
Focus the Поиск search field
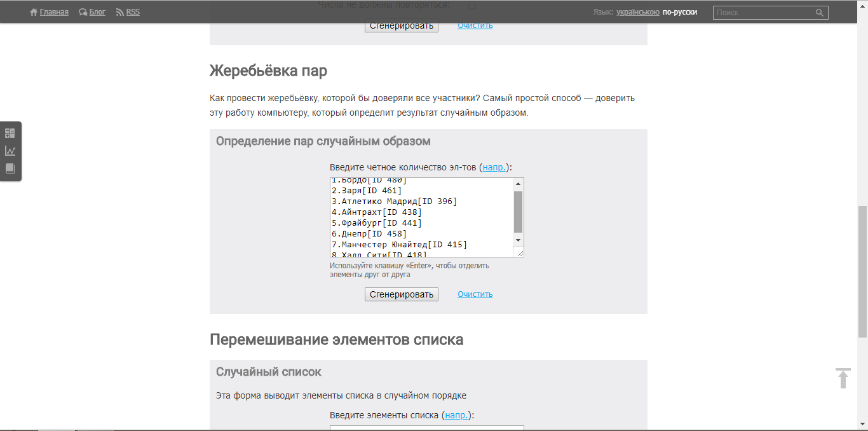pyautogui.click(x=763, y=13)
